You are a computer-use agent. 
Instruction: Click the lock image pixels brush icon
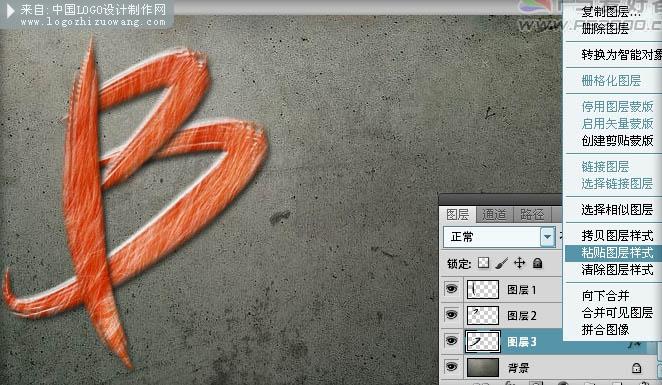[502, 263]
